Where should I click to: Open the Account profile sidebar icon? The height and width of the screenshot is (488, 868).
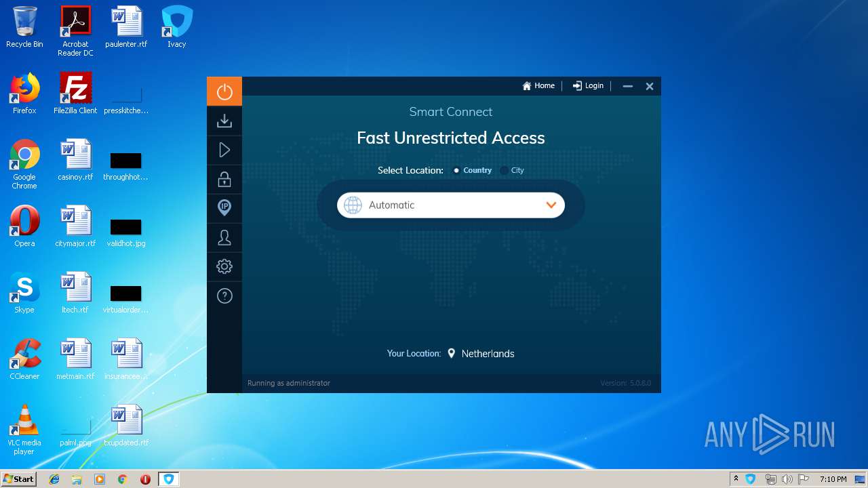click(x=224, y=237)
